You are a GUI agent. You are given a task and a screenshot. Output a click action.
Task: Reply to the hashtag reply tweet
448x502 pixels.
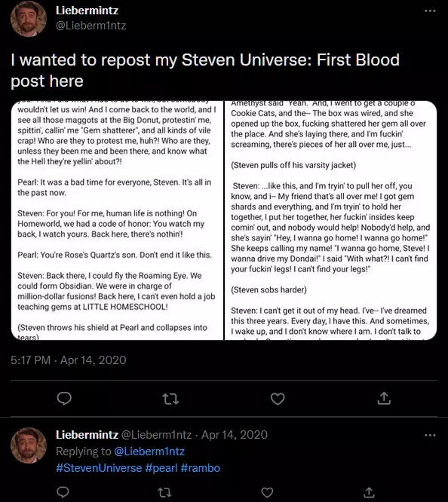pyautogui.click(x=63, y=492)
